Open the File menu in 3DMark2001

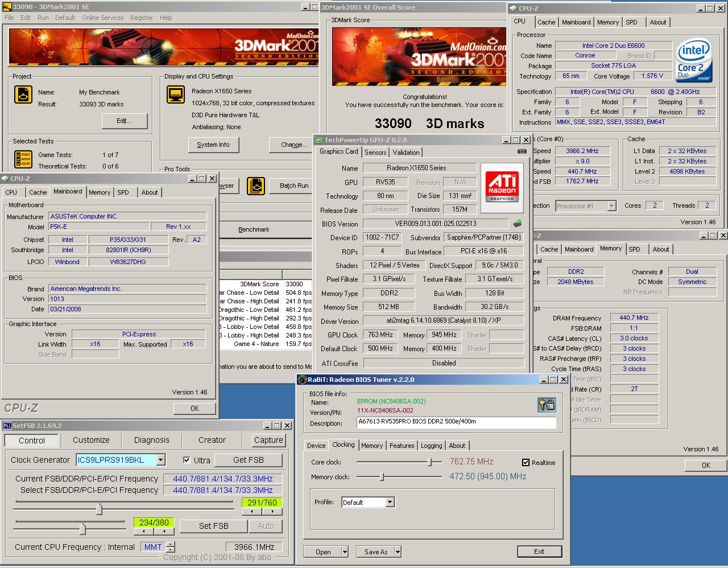(10, 18)
